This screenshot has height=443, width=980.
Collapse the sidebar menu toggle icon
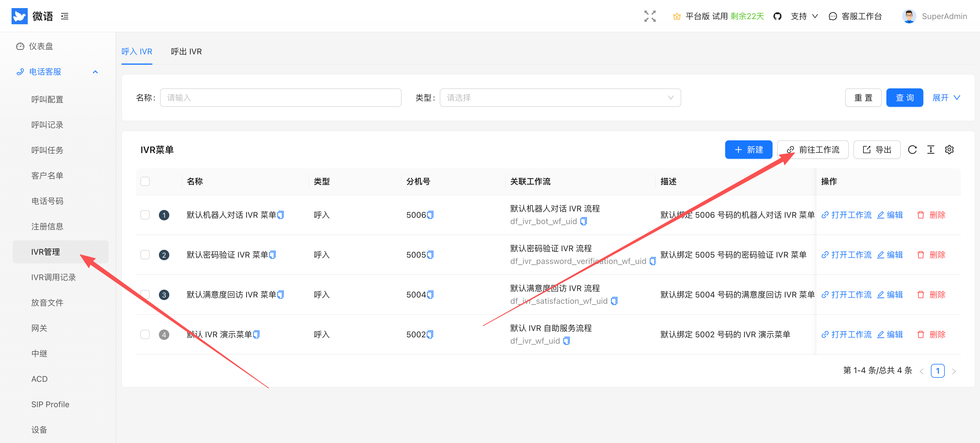coord(65,16)
